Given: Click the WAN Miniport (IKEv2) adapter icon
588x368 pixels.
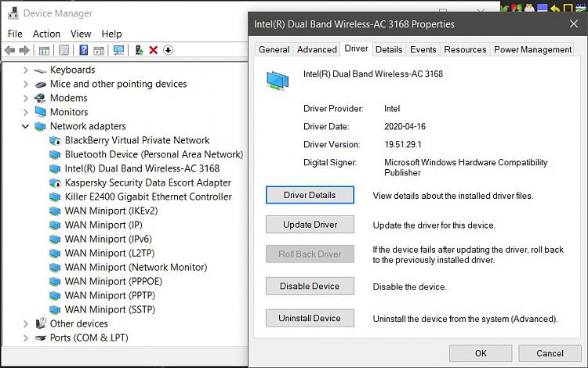Looking at the screenshot, I should coord(55,211).
